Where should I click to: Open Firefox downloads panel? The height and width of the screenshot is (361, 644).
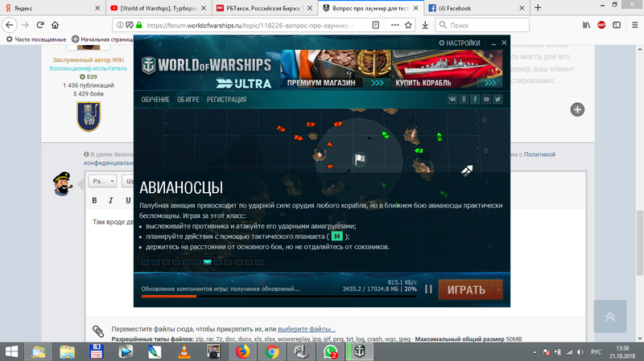pyautogui.click(x=425, y=26)
